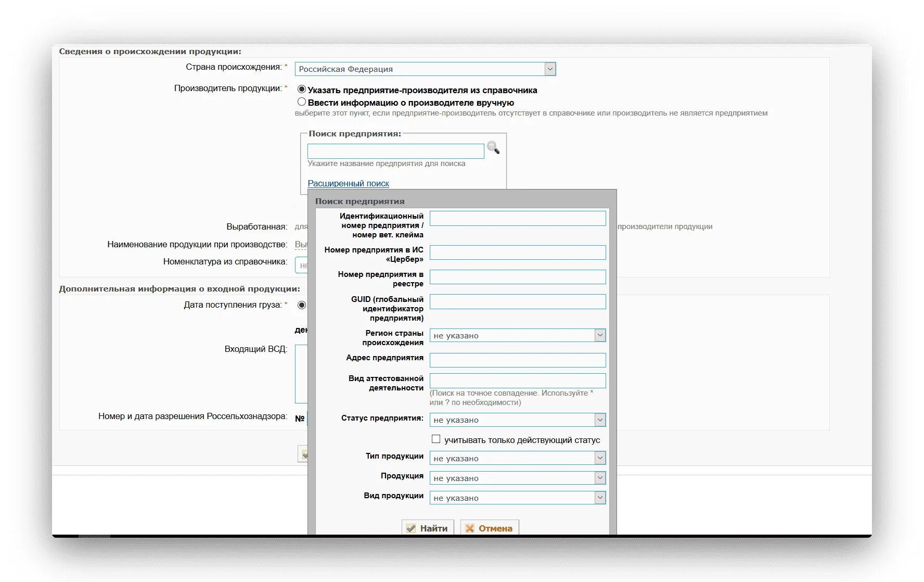The image size is (924, 582).
Task: Click the 'Выработанная:' label
Action: point(257,226)
